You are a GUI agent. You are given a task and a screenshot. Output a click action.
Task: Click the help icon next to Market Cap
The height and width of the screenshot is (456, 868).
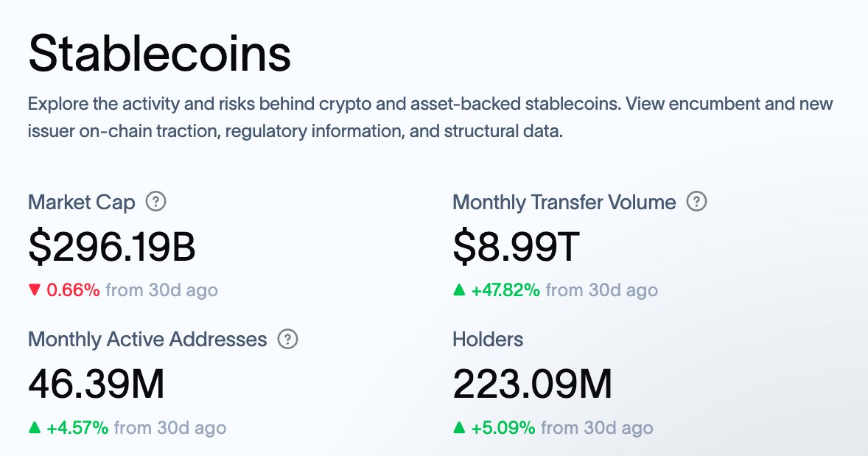coord(155,201)
